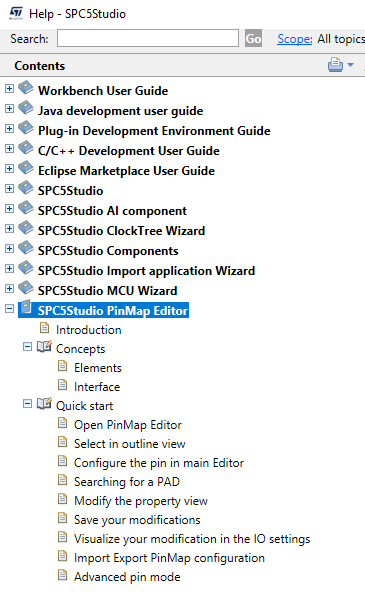Open the print icon dropdown arrow
The height and width of the screenshot is (604, 365).
(350, 65)
